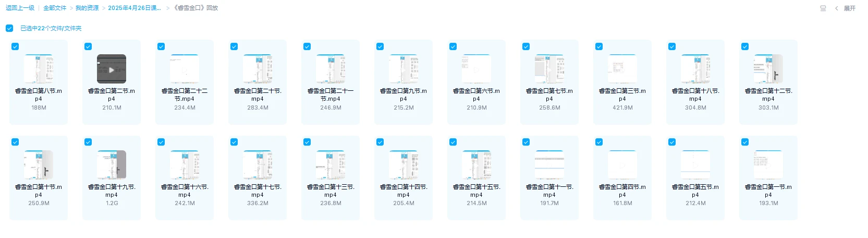
Task: Navigate to 我的资源 breadcrumb
Action: click(87, 8)
